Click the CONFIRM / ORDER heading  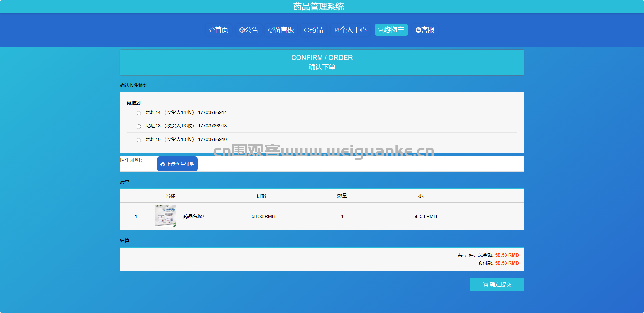(322, 58)
